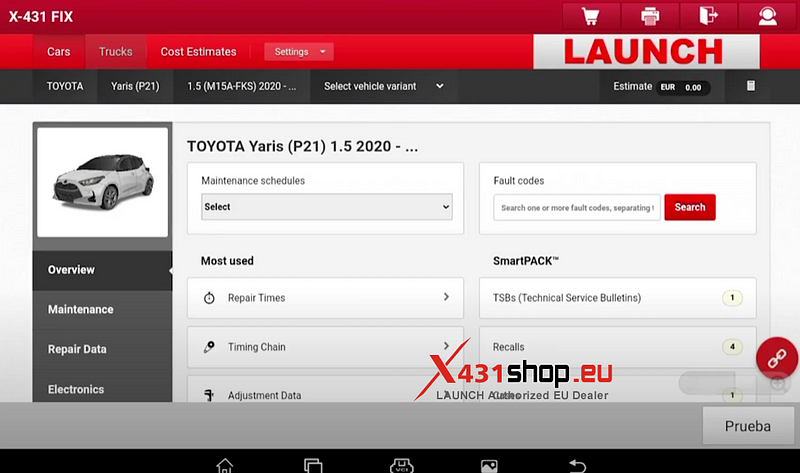Click the 1.5 (M15A-FKS) 2020 breadcrumb
Image resolution: width=800 pixels, height=473 pixels.
242,86
